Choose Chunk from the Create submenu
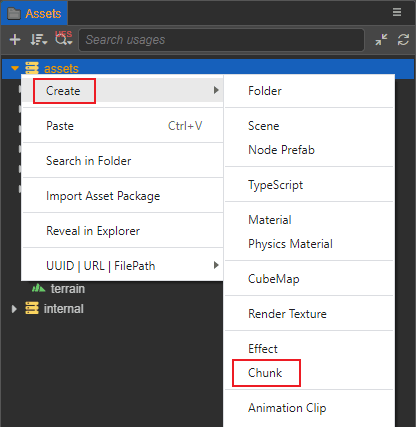 tap(265, 373)
